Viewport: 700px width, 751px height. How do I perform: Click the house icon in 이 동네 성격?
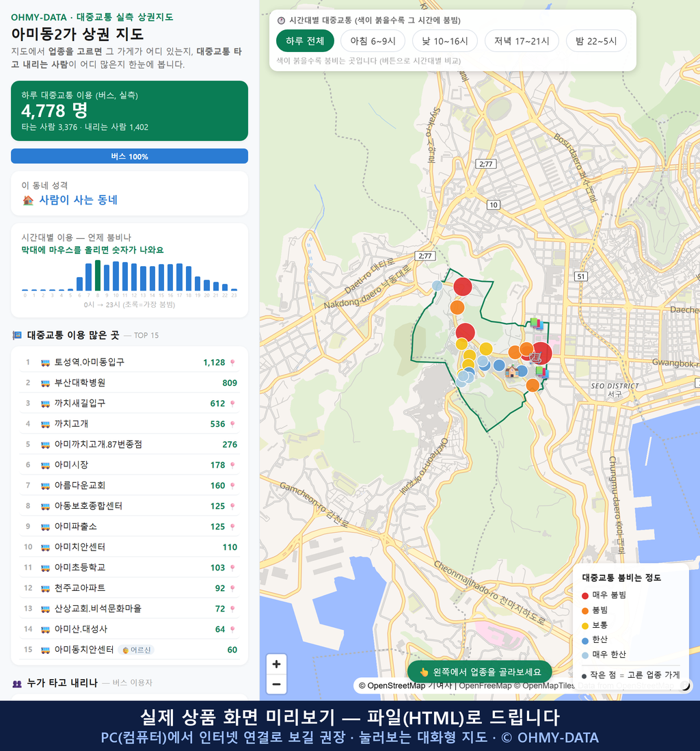coord(28,200)
